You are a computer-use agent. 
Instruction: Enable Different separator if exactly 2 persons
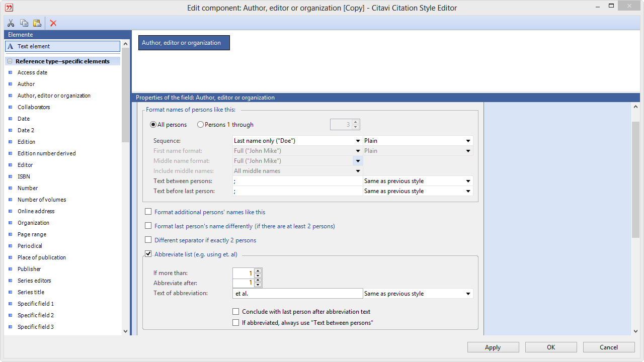tap(148, 240)
